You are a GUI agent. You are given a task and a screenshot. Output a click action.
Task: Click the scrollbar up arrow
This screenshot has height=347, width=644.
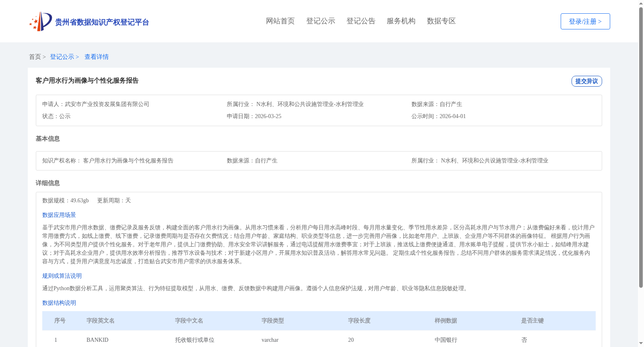click(x=641, y=3)
